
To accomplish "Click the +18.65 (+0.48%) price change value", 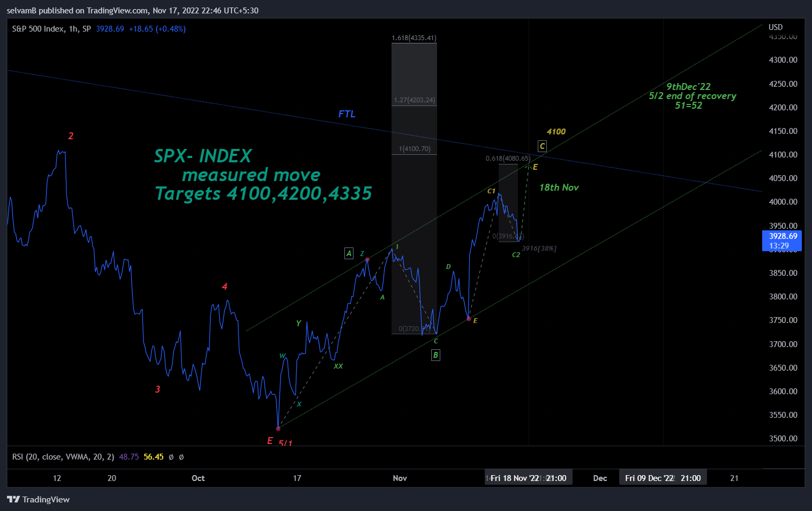I will click(x=157, y=29).
